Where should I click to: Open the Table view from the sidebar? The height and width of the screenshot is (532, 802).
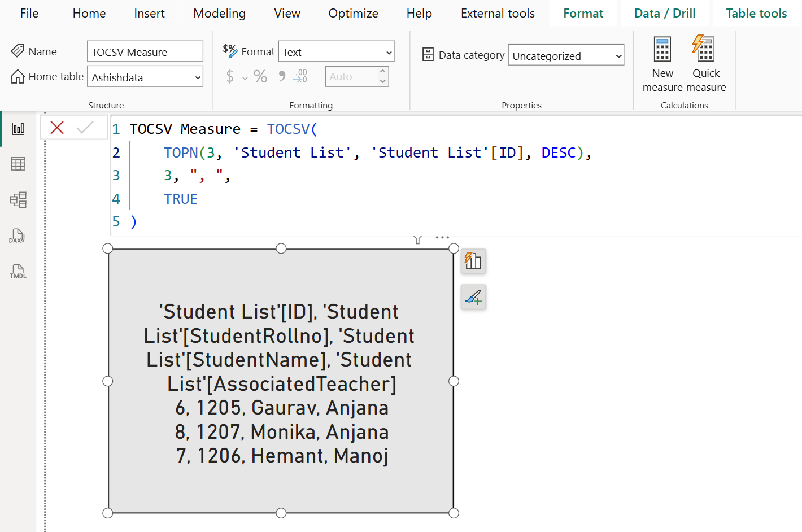[18, 164]
